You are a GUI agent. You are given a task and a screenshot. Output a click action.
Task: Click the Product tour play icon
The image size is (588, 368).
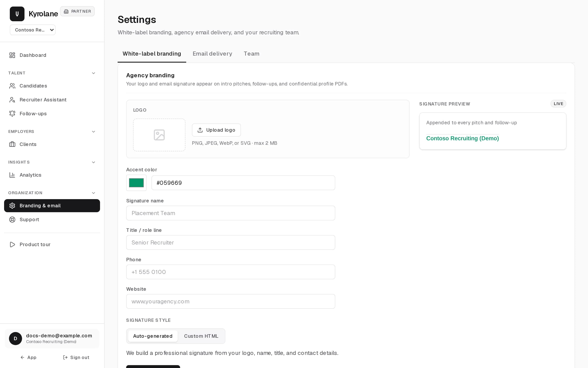pyautogui.click(x=12, y=244)
